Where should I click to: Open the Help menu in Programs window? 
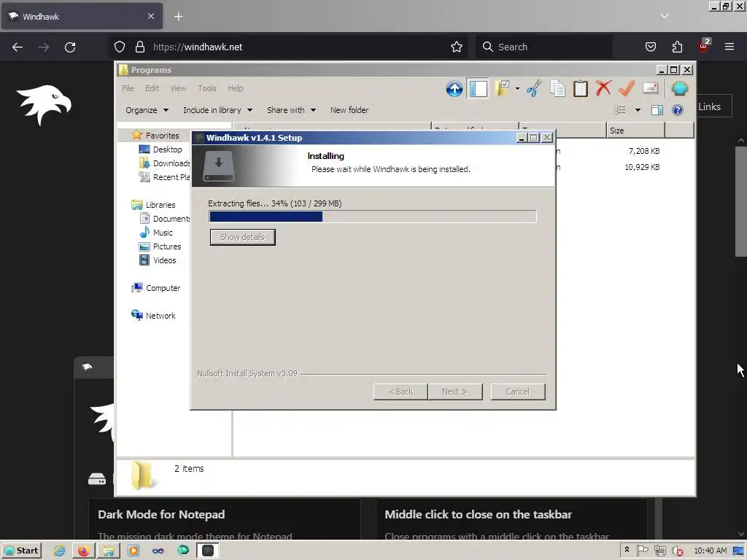point(236,88)
